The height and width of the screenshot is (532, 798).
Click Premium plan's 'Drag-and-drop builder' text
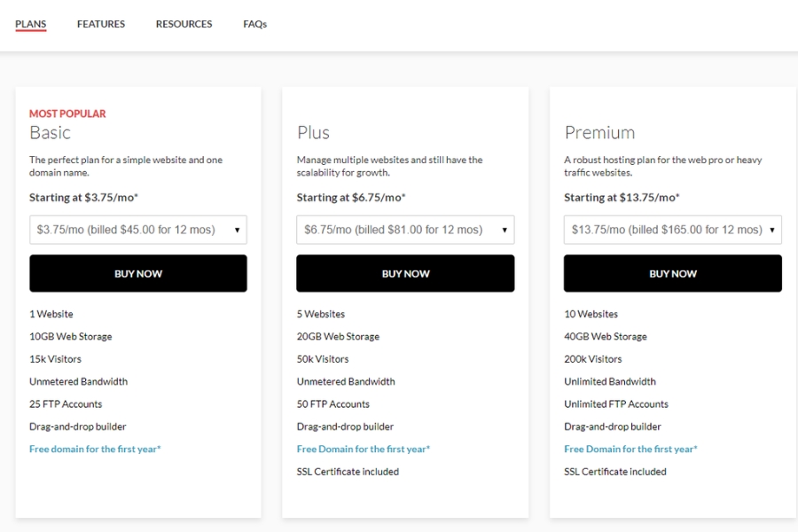pyautogui.click(x=612, y=426)
